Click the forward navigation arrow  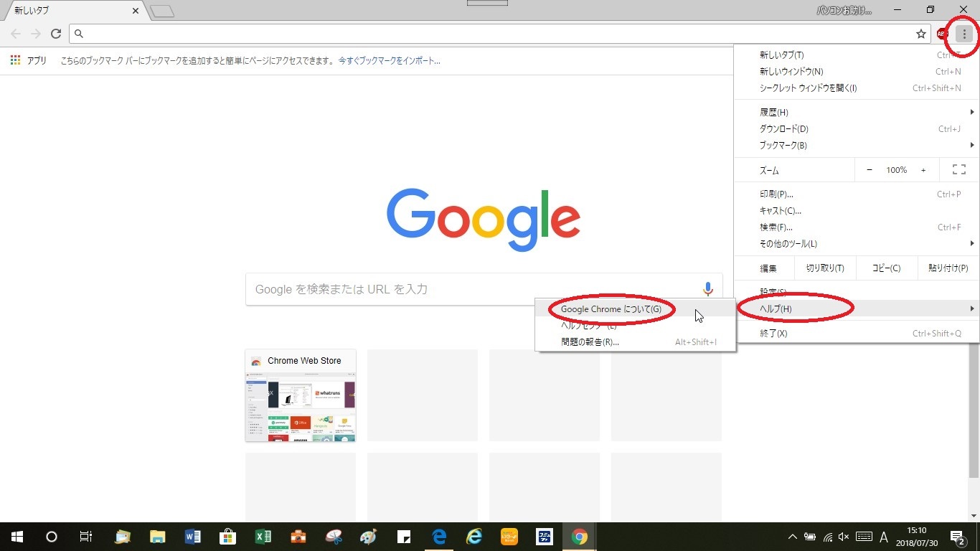pos(36,34)
